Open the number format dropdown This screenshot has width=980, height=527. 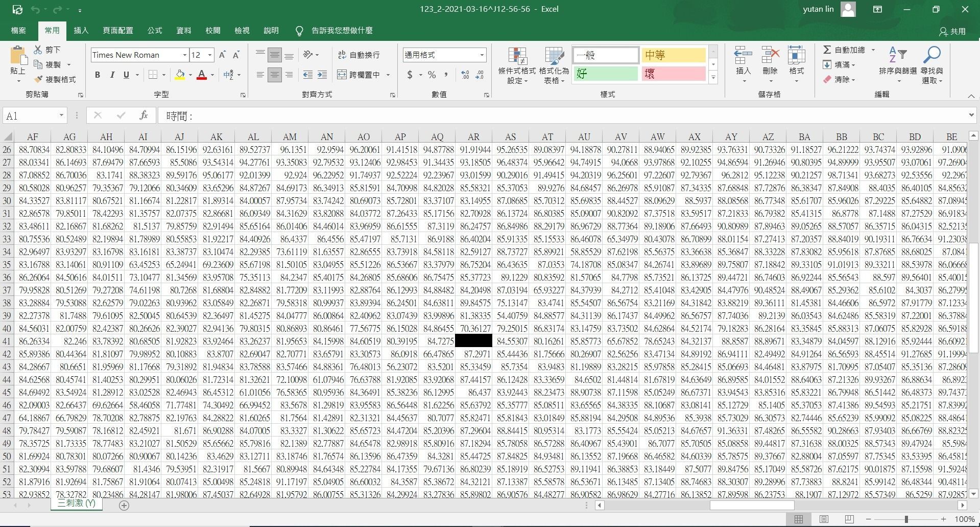482,55
